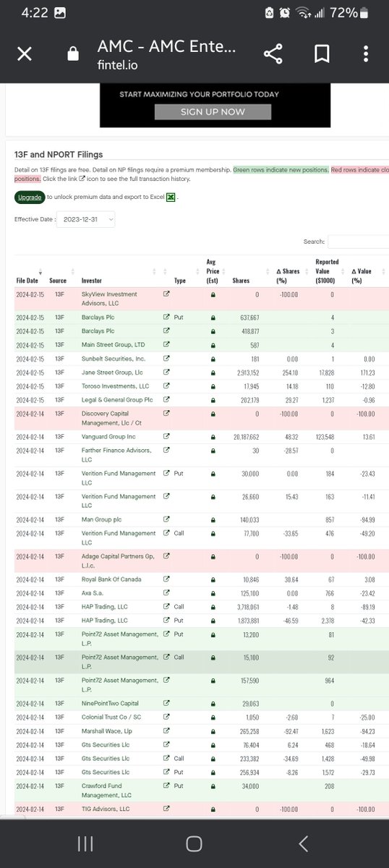Click the Vanguard Group premium lock icon
Viewport: 389px width, 868px height.
pos(213,436)
